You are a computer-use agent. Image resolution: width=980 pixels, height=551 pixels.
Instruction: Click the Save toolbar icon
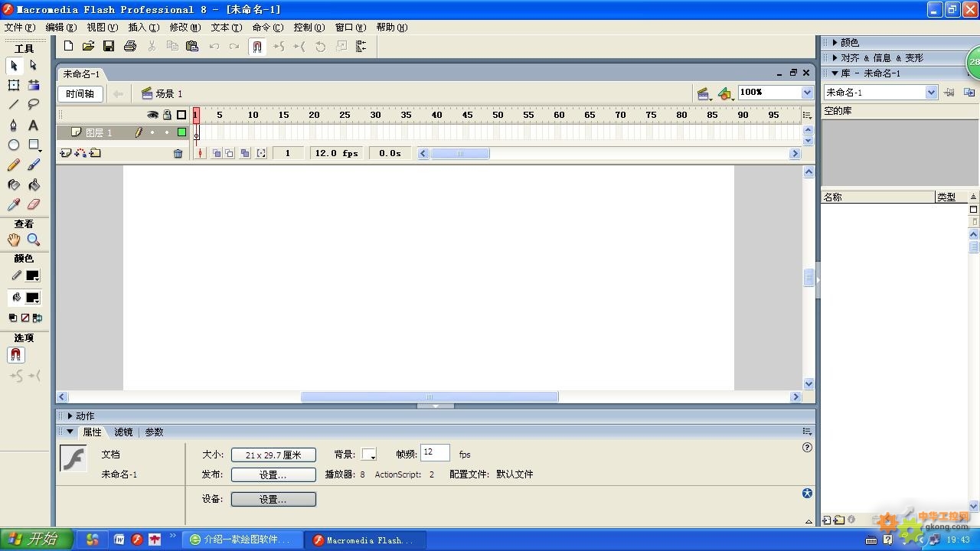pyautogui.click(x=109, y=46)
